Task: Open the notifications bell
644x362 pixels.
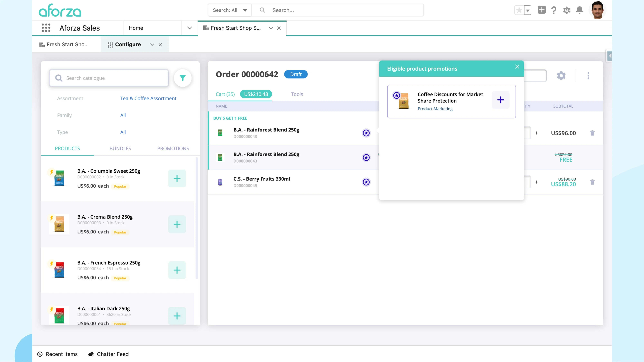Action: coord(579,10)
